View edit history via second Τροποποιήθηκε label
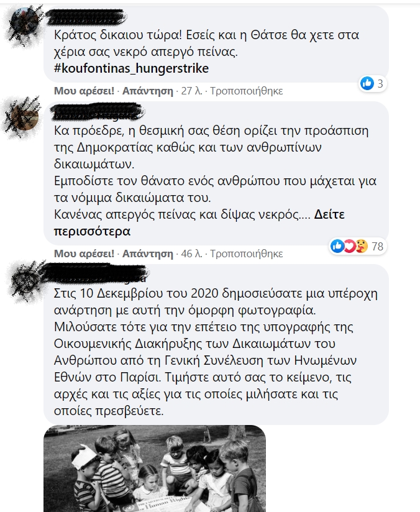Viewport: 420px width, 512px height. point(247,254)
